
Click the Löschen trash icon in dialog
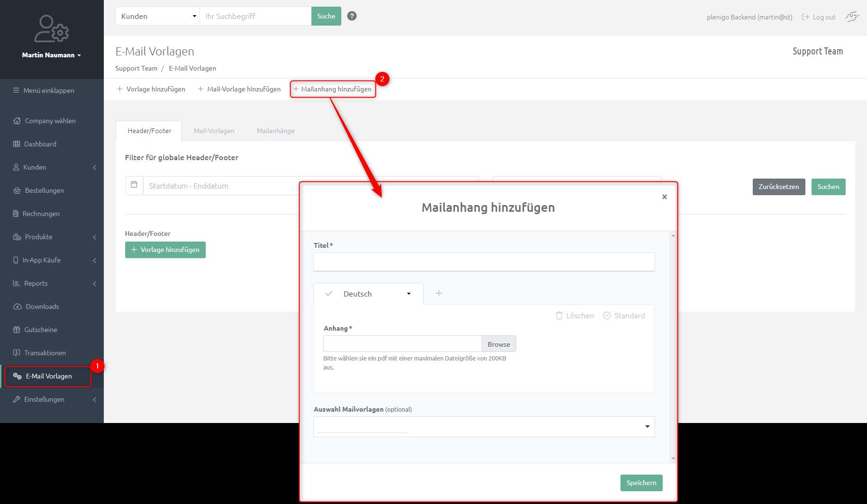tap(559, 315)
